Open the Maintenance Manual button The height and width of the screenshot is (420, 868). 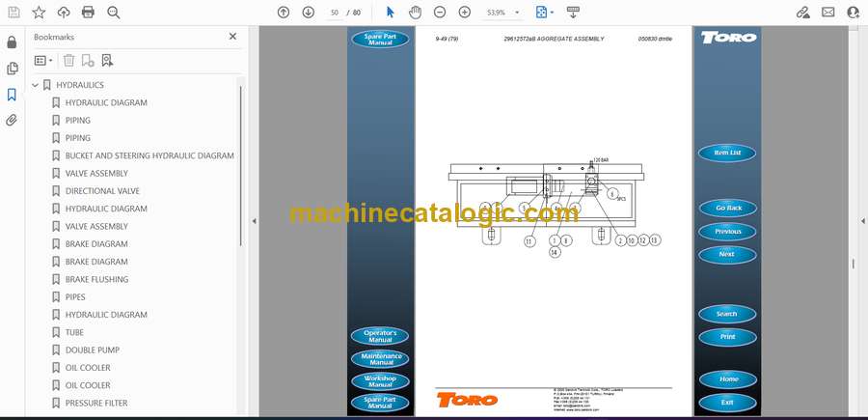380,358
